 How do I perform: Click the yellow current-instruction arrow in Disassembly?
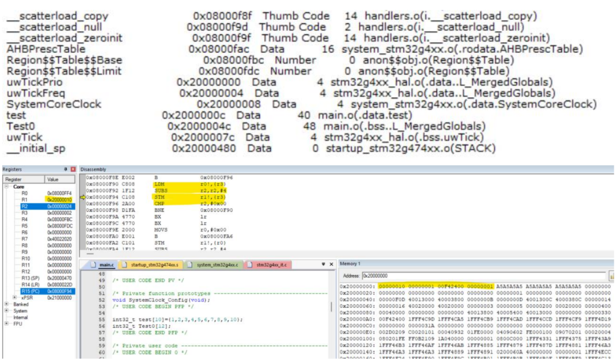[x=83, y=197]
